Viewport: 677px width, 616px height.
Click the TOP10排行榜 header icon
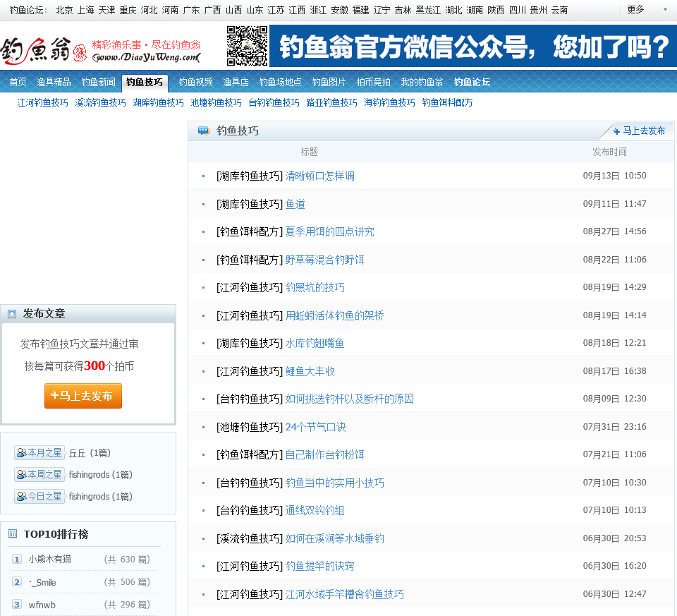13,534
